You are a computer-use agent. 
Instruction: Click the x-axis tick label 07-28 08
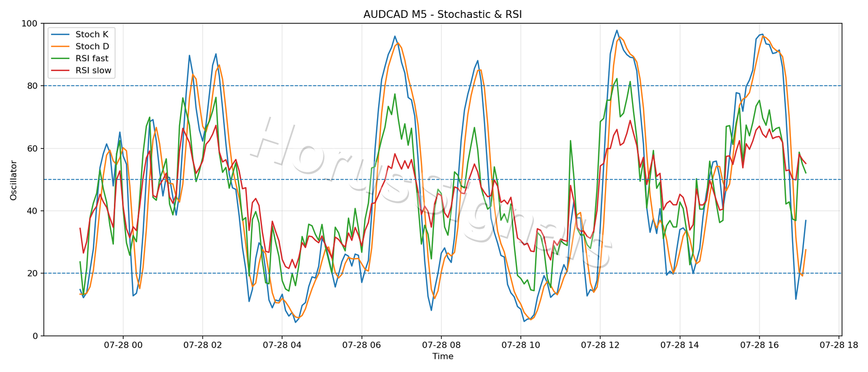(441, 345)
